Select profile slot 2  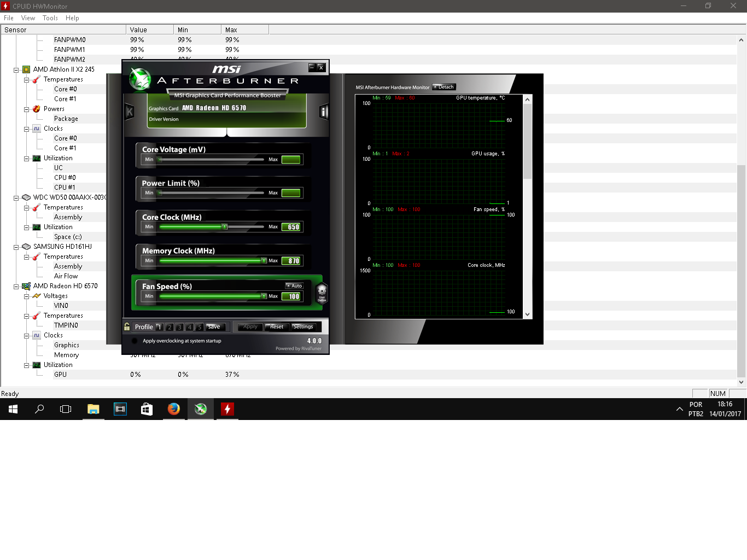tap(170, 327)
